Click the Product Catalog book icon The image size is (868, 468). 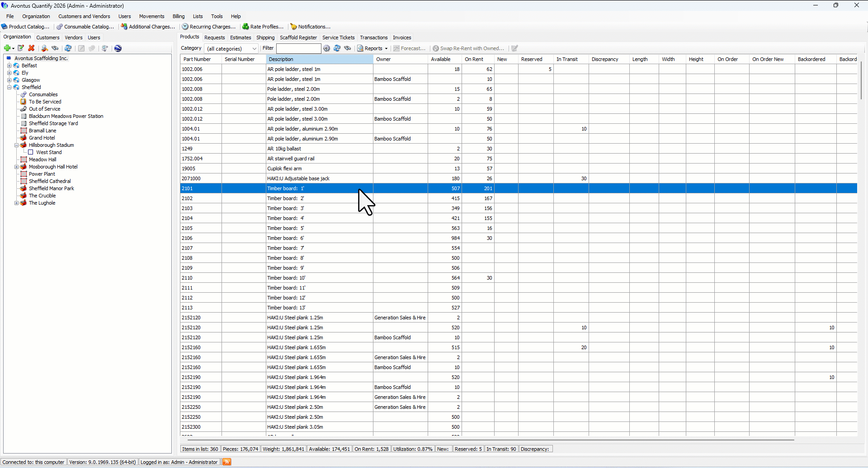[5, 27]
